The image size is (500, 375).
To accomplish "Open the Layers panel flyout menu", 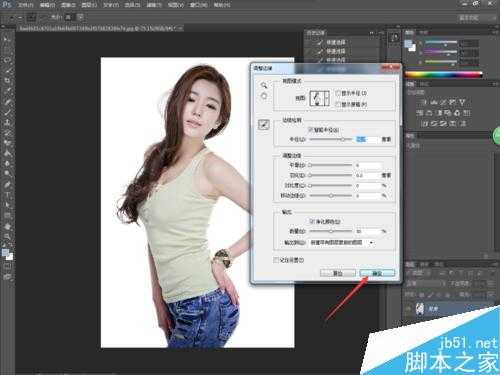I will pos(495,264).
